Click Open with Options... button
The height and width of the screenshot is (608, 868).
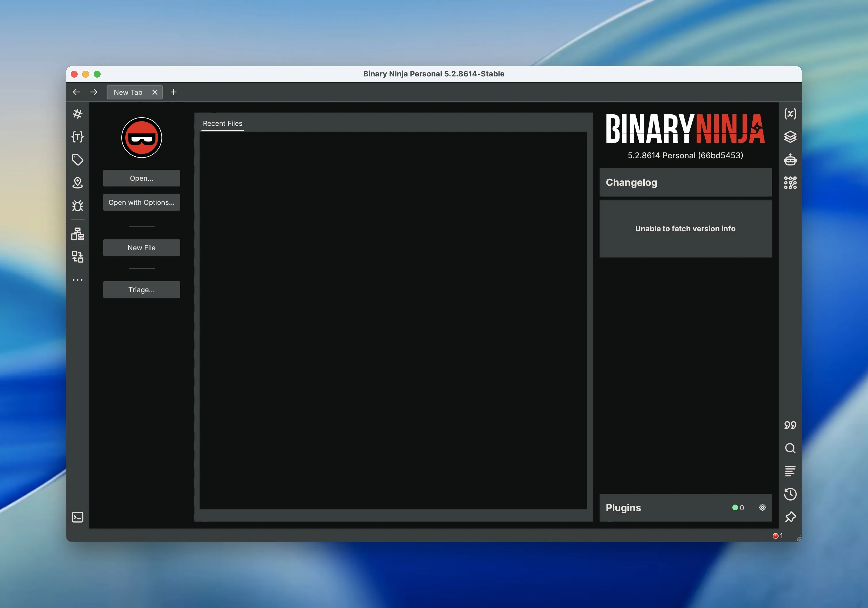click(142, 202)
